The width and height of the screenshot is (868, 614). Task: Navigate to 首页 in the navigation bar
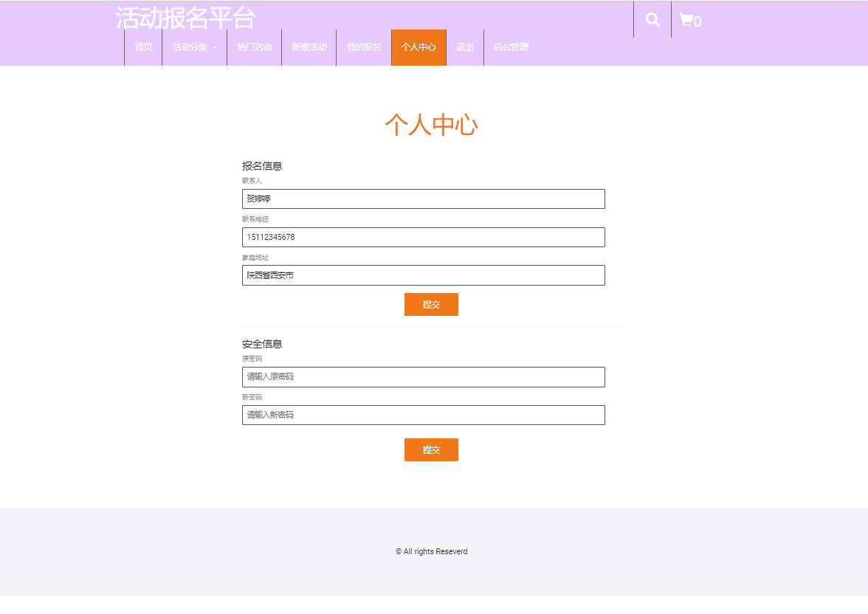pyautogui.click(x=142, y=47)
